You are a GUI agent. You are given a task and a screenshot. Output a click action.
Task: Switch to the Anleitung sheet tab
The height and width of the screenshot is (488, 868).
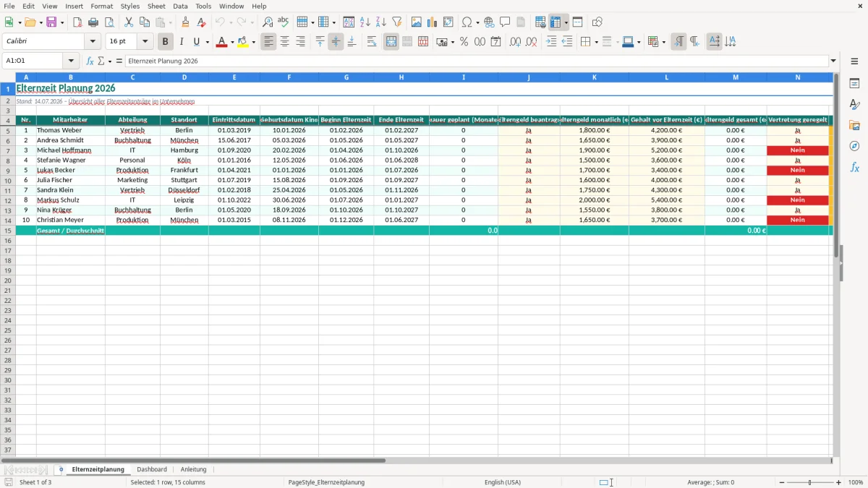[x=193, y=469]
